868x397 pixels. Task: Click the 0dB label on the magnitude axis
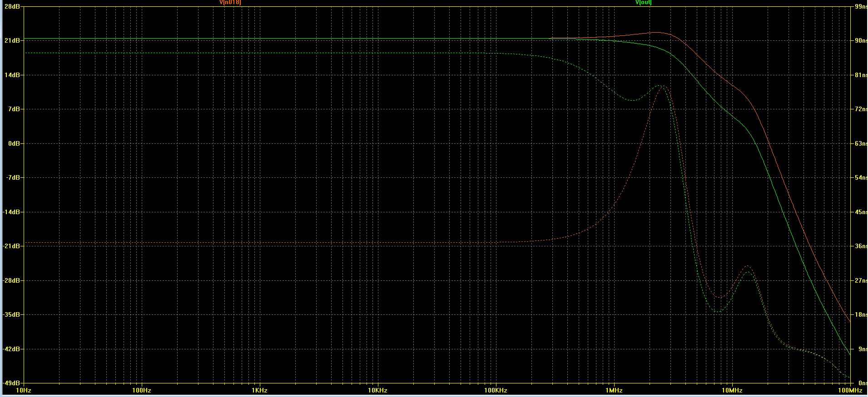pos(14,143)
